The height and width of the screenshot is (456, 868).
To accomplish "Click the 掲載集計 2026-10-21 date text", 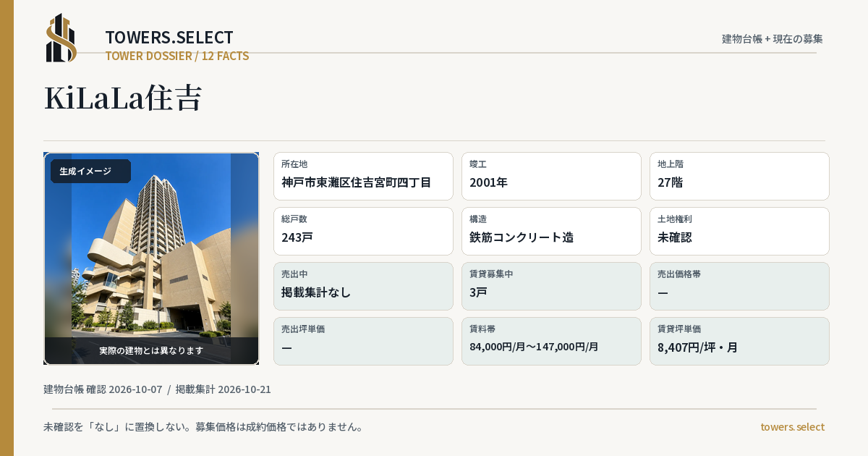I will coord(224,389).
